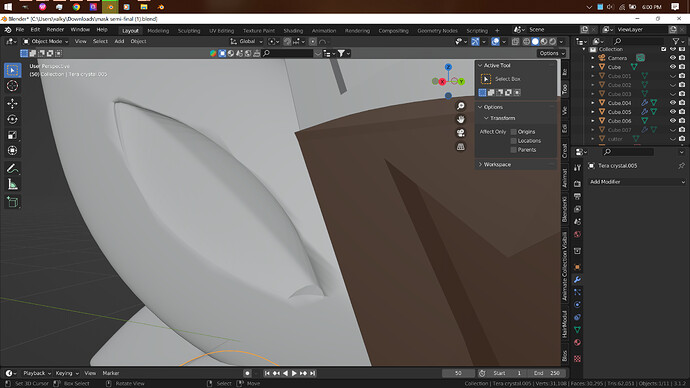Enable Affect Only Locations checkbox
Viewport: 690px width, 388px height.
[x=514, y=141]
